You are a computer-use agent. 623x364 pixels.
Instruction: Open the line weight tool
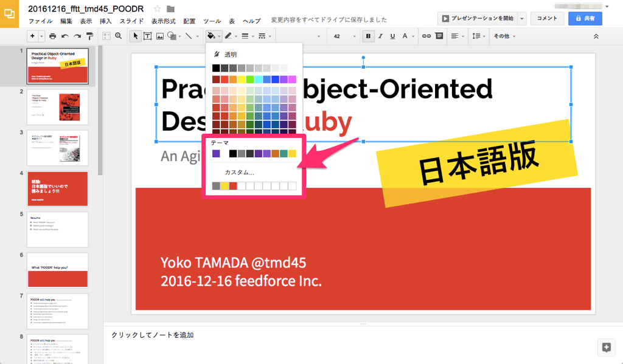click(x=245, y=36)
